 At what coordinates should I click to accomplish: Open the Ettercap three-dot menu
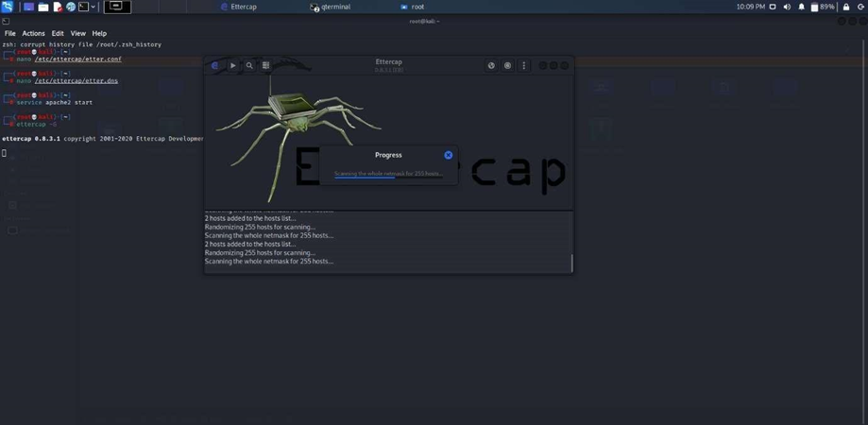[523, 65]
